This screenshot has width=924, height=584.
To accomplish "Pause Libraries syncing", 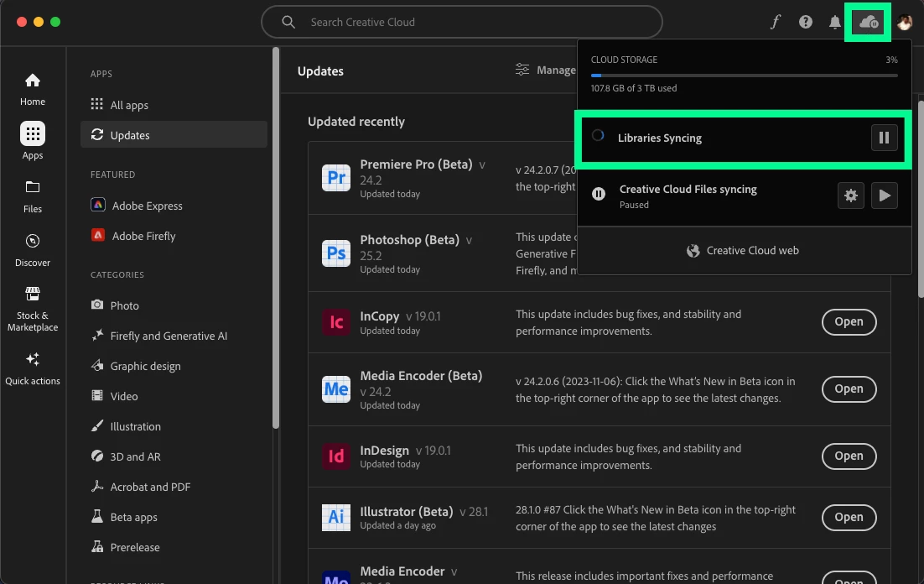I will [x=884, y=138].
